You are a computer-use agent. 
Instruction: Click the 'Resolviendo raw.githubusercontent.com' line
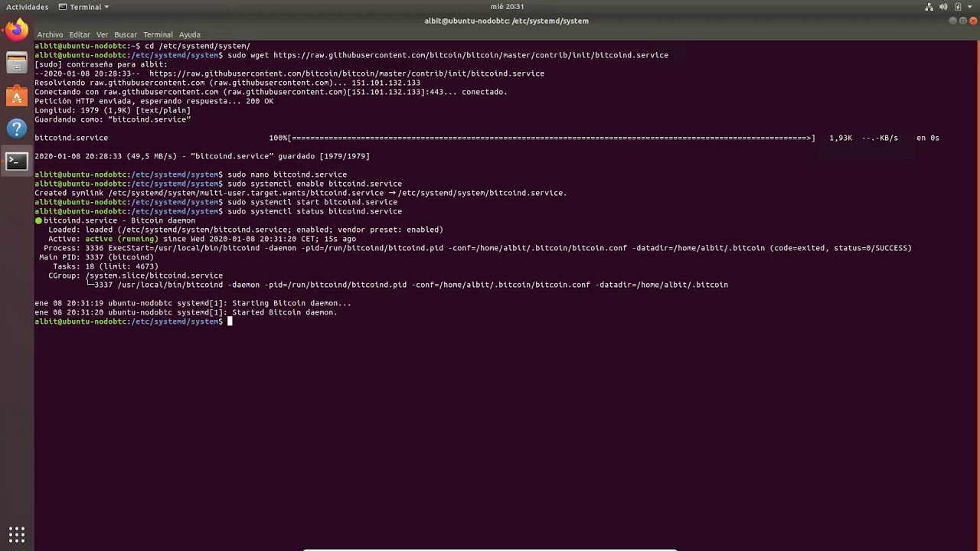tap(227, 83)
